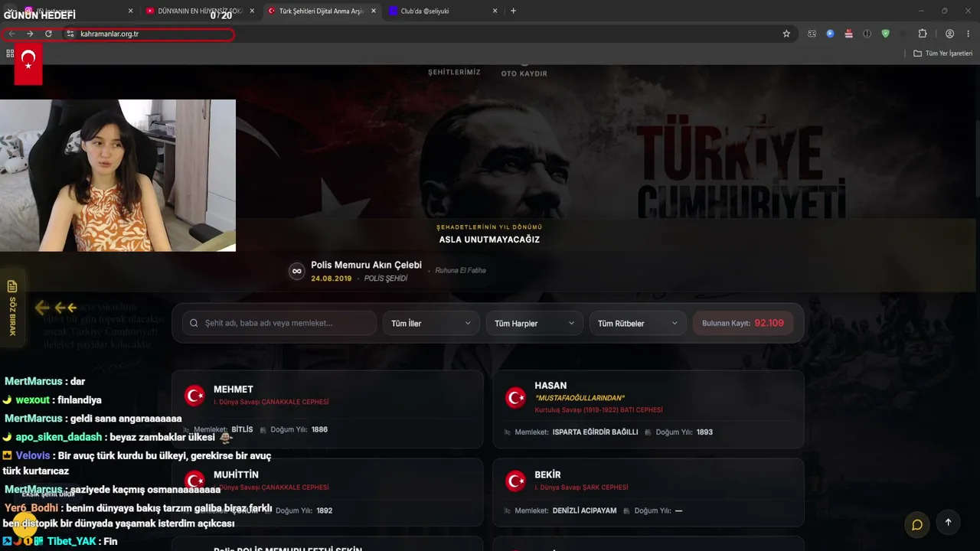Go back in browser history
Viewport: 980px width, 551px height.
point(11,34)
